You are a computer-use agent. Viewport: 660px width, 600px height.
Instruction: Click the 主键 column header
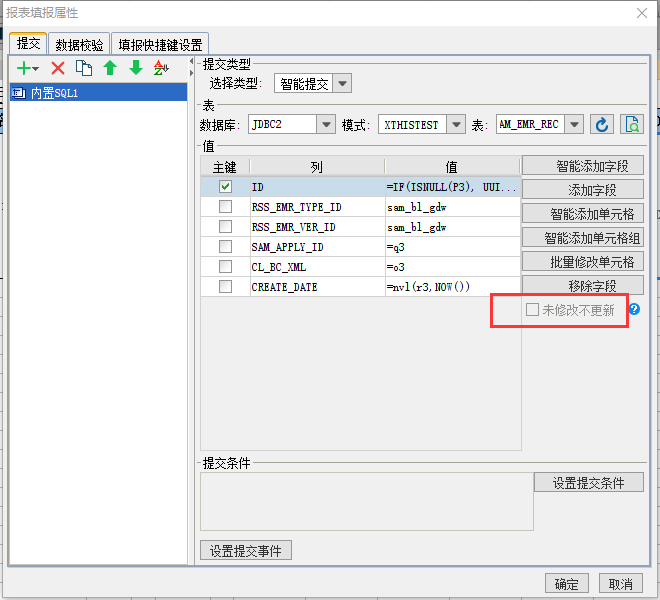coord(225,167)
